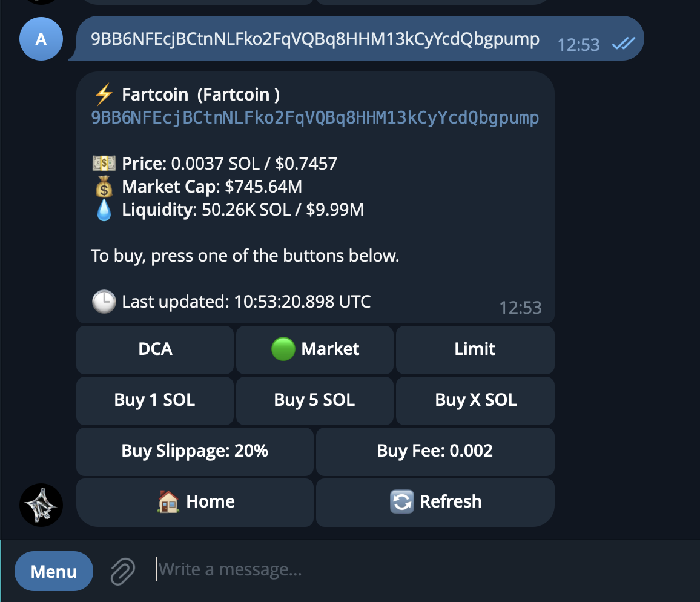Image resolution: width=700 pixels, height=602 pixels.
Task: Choose Buy X SOL custom amount
Action: click(475, 400)
